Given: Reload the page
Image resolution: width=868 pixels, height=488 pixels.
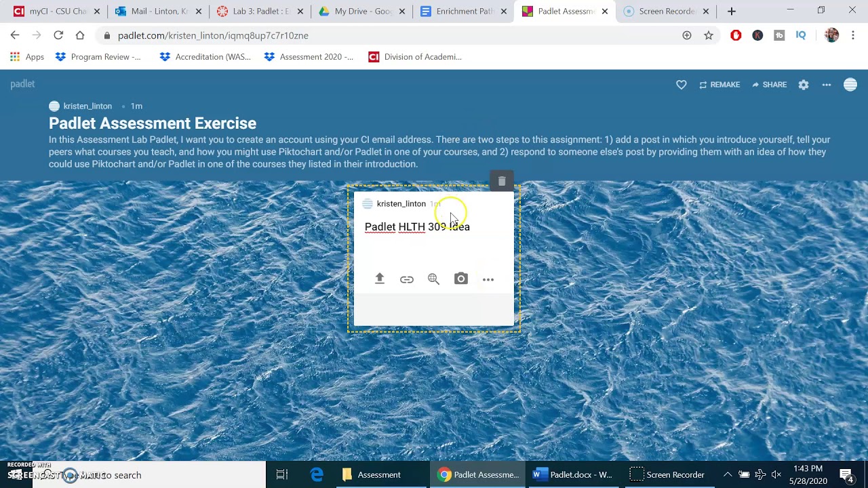Looking at the screenshot, I should click(58, 35).
